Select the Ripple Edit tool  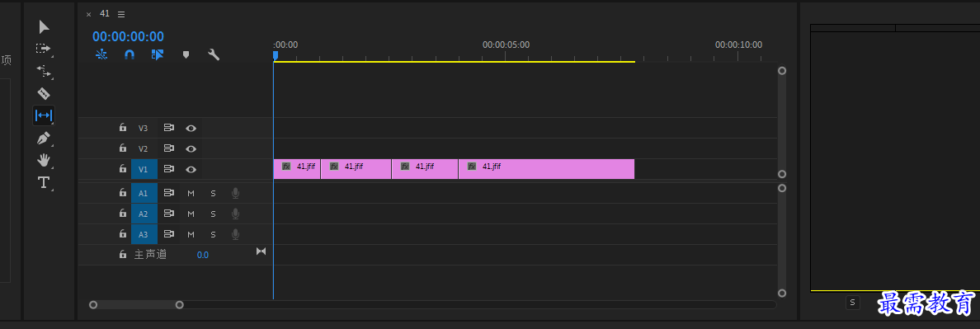pos(43,71)
